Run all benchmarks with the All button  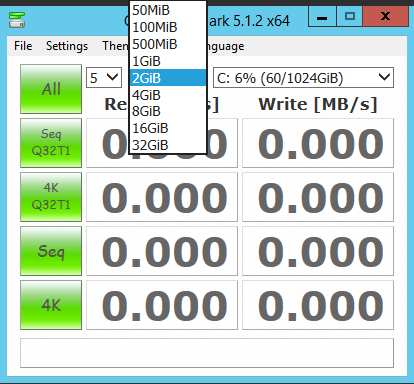point(51,89)
